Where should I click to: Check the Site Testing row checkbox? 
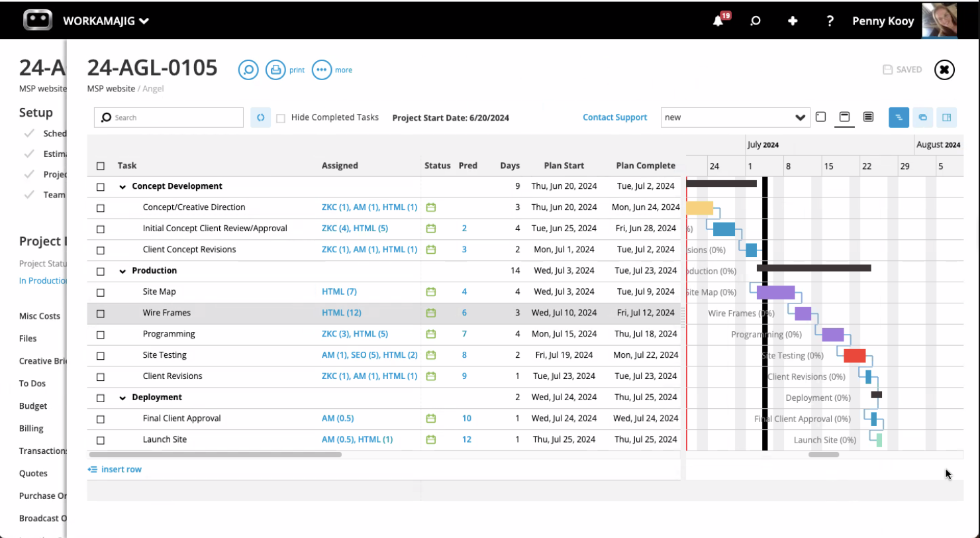coord(101,356)
